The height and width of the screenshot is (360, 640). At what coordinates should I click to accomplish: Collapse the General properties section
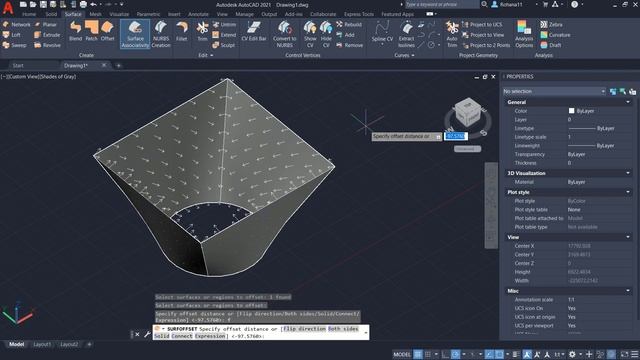628,102
